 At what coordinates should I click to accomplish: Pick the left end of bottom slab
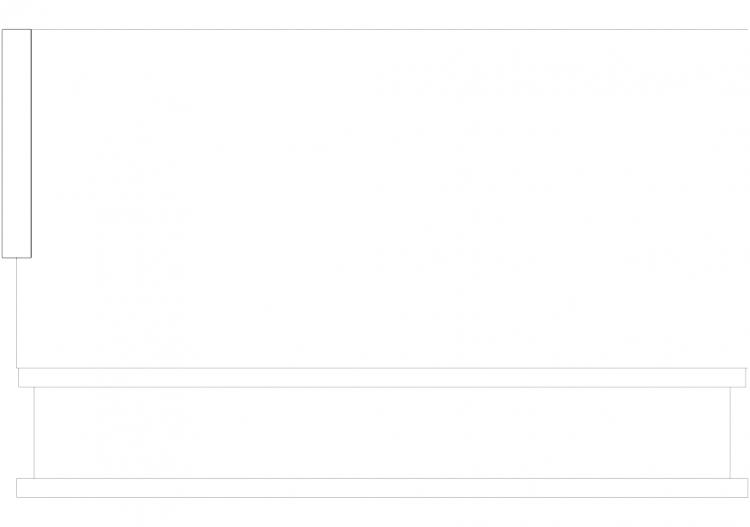(17, 488)
